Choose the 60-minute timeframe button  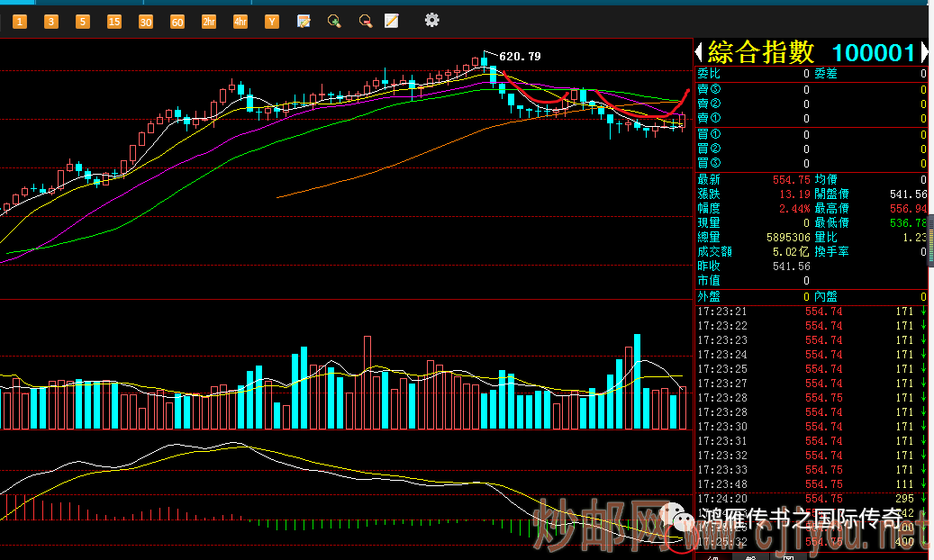pyautogui.click(x=177, y=21)
